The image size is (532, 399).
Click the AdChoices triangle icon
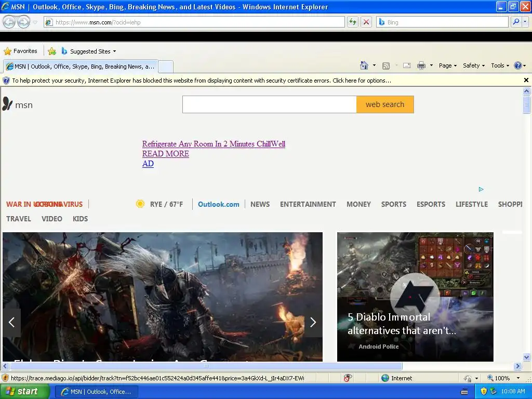[481, 189]
